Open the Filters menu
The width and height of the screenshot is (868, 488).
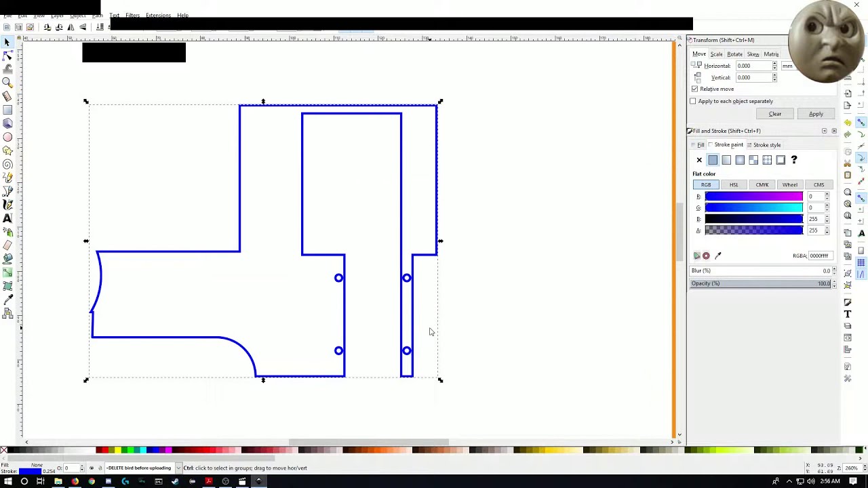pyautogui.click(x=132, y=15)
